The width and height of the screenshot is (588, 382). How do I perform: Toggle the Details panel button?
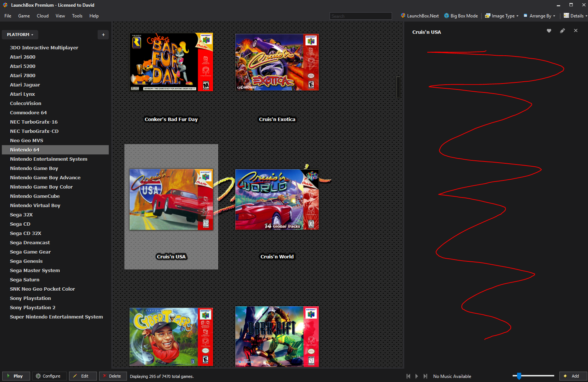[575, 16]
